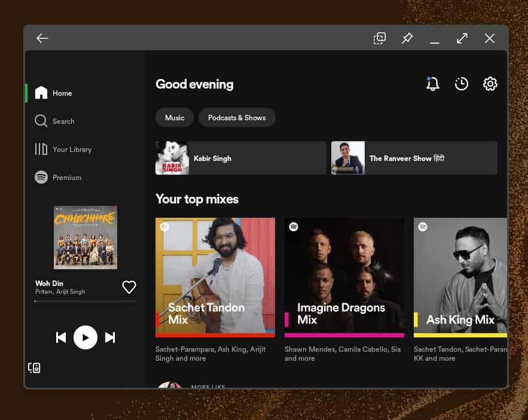
Task: Open settings gear icon
Action: (x=490, y=84)
